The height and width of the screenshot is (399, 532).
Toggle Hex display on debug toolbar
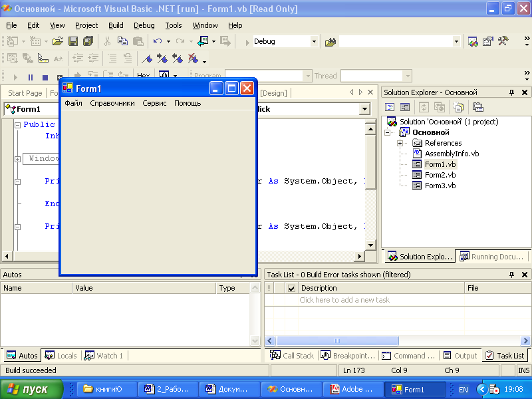point(144,75)
